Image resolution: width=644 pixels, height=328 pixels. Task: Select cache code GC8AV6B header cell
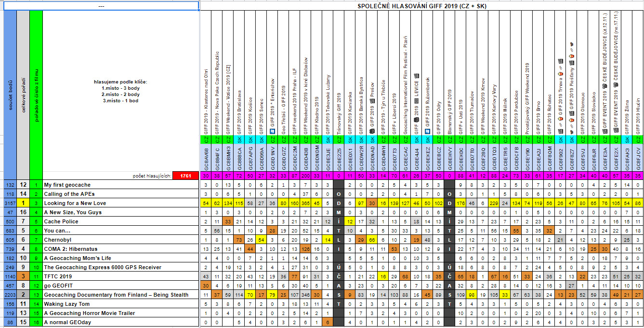(206, 158)
